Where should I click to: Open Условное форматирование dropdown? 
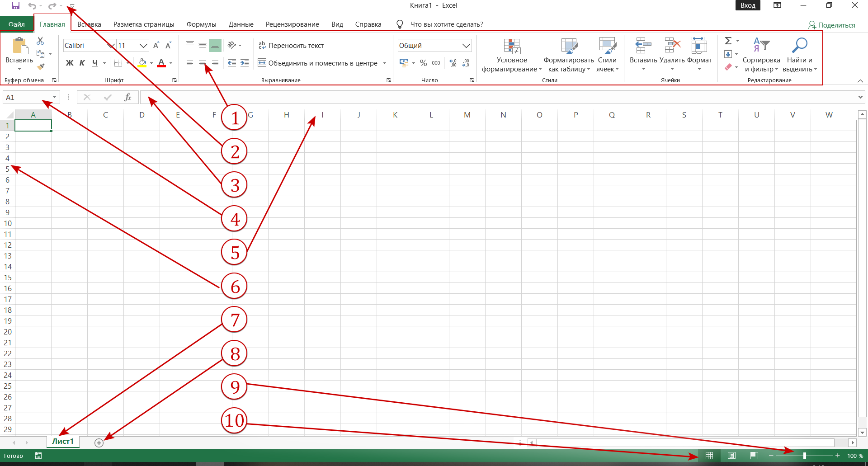512,55
